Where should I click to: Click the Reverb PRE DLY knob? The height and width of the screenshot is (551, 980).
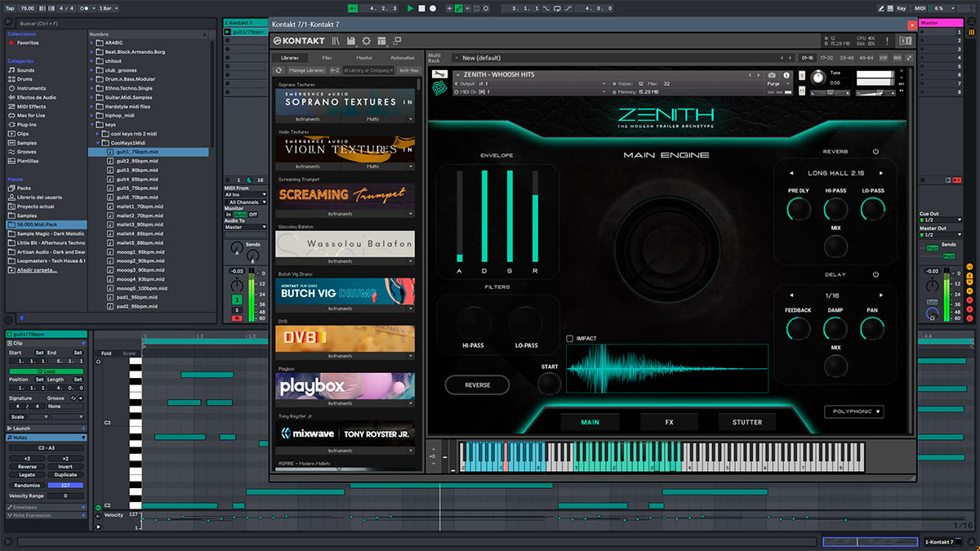click(x=798, y=210)
